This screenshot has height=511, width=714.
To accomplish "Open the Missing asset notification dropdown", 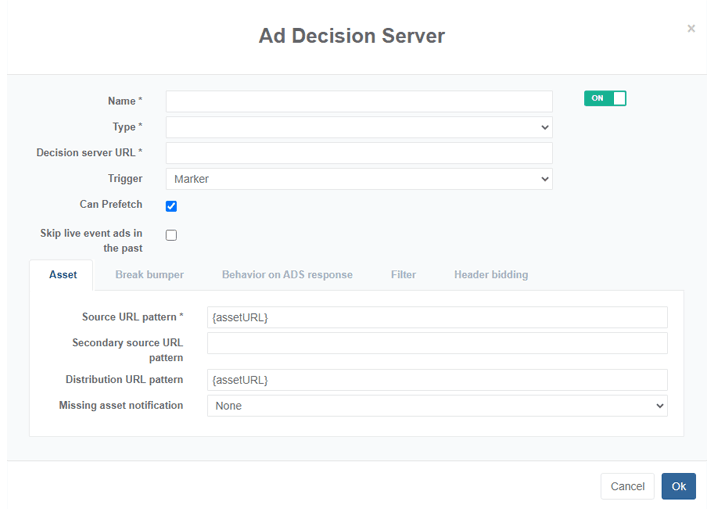I will [x=437, y=406].
